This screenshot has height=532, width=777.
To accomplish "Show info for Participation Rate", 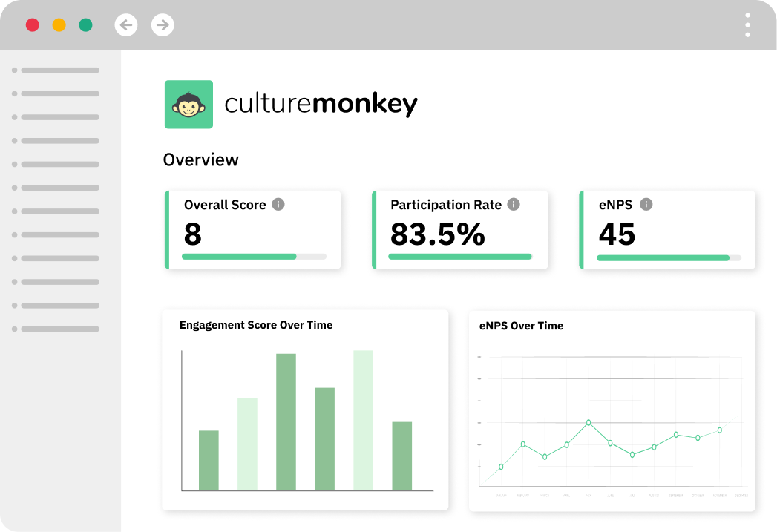I will coord(514,204).
